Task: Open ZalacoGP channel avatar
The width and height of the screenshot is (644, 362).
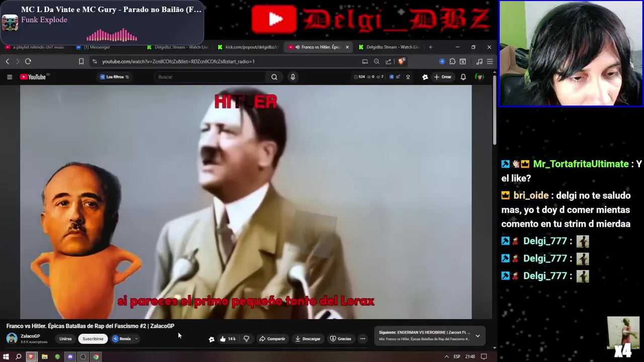Action: [x=12, y=338]
